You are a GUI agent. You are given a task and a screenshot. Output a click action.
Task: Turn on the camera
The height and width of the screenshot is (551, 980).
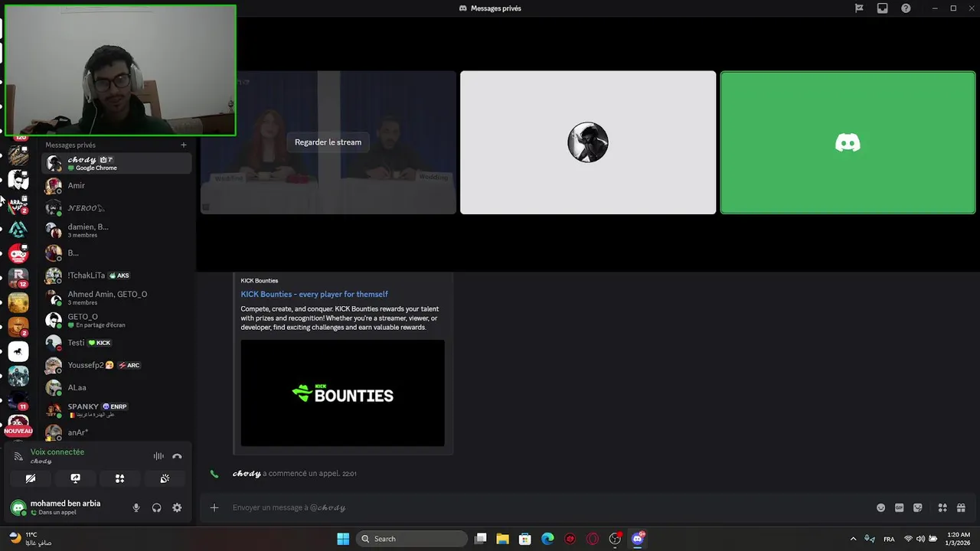[31, 478]
